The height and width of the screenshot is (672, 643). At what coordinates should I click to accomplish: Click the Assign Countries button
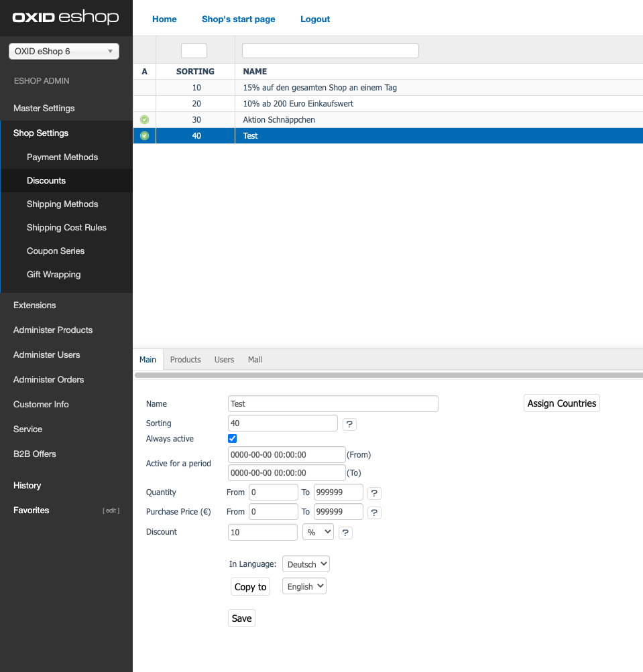pos(561,403)
